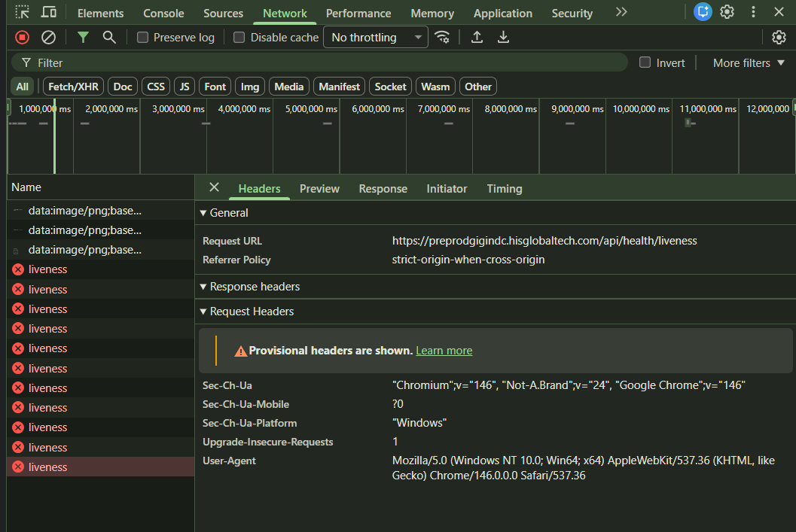Close the request details pane
This screenshot has width=796, height=532.
214,187
